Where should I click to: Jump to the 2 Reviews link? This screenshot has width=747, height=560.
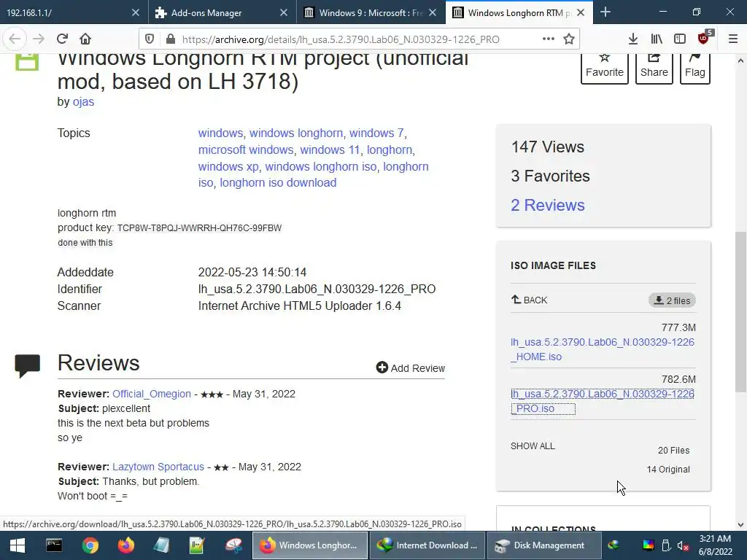point(547,205)
